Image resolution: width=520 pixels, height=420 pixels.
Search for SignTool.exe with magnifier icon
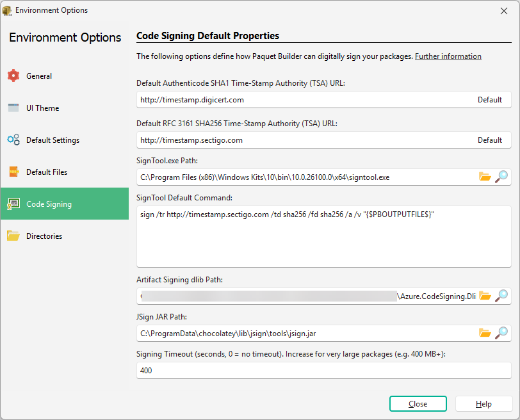(501, 177)
